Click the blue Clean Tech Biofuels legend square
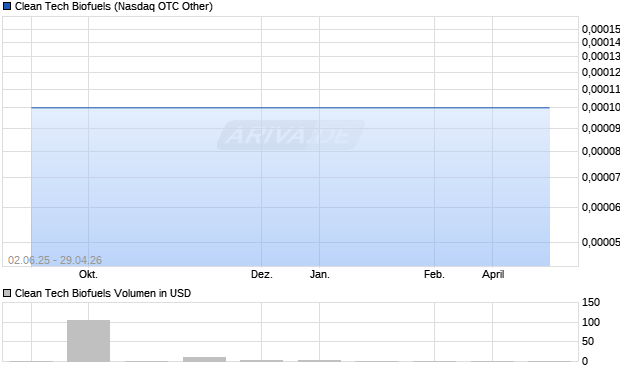620x371 pixels. [7, 6]
